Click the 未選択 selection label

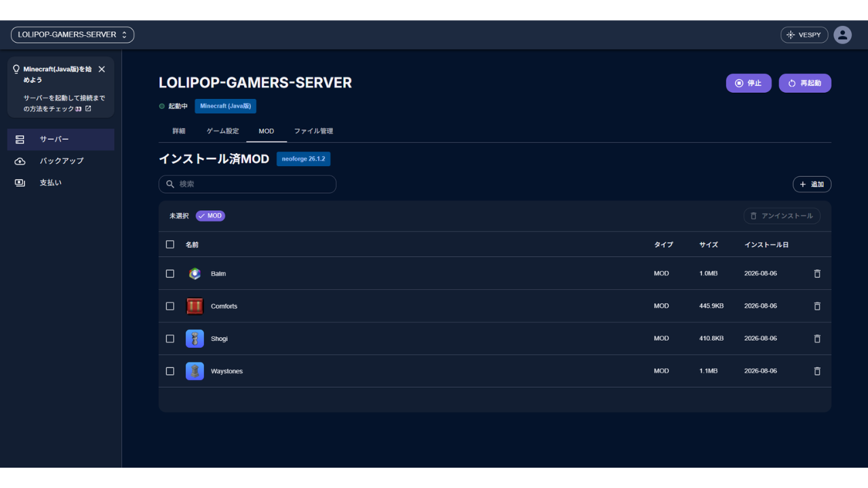coord(179,216)
